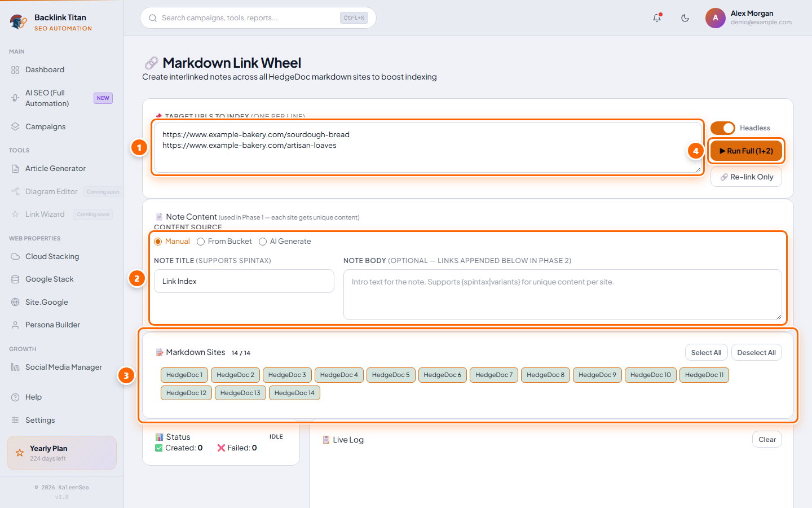The width and height of the screenshot is (812, 508).
Task: Click the Settings sliders icon
Action: 15,420
